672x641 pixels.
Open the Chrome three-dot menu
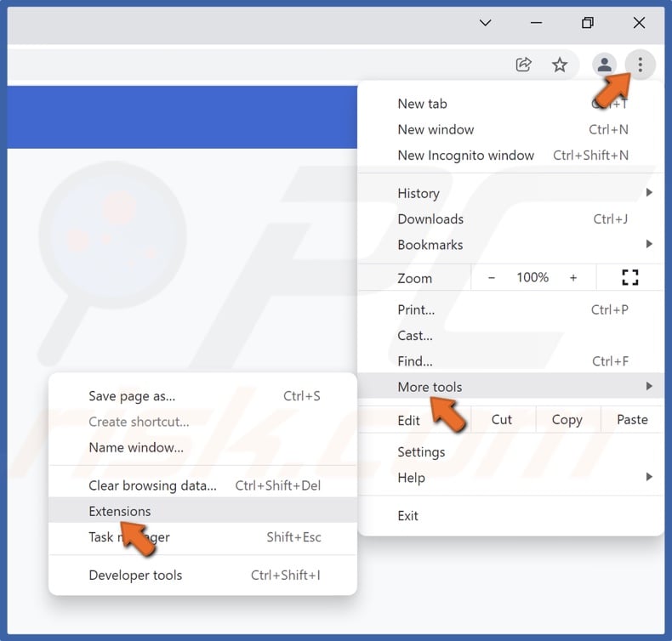coord(640,65)
